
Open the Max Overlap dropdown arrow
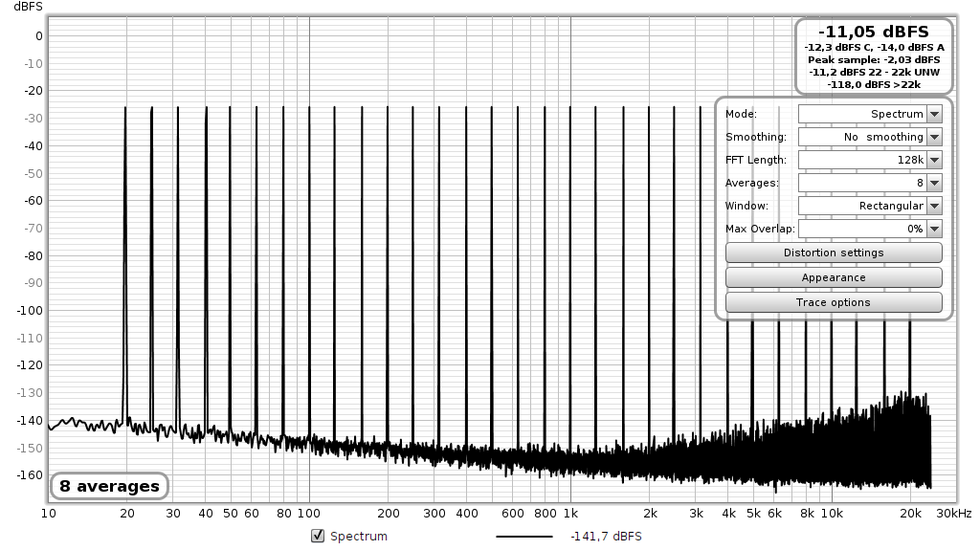934,229
